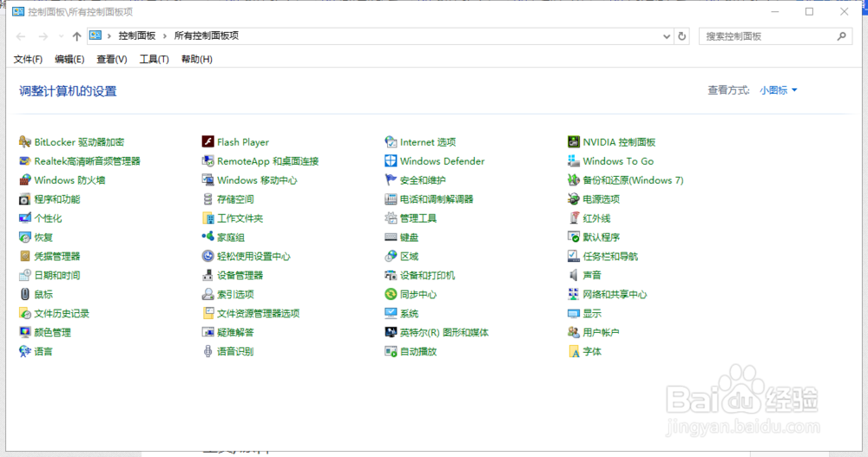Open the Windows Defender icon
Screen dimensions: 868x457
point(391,161)
